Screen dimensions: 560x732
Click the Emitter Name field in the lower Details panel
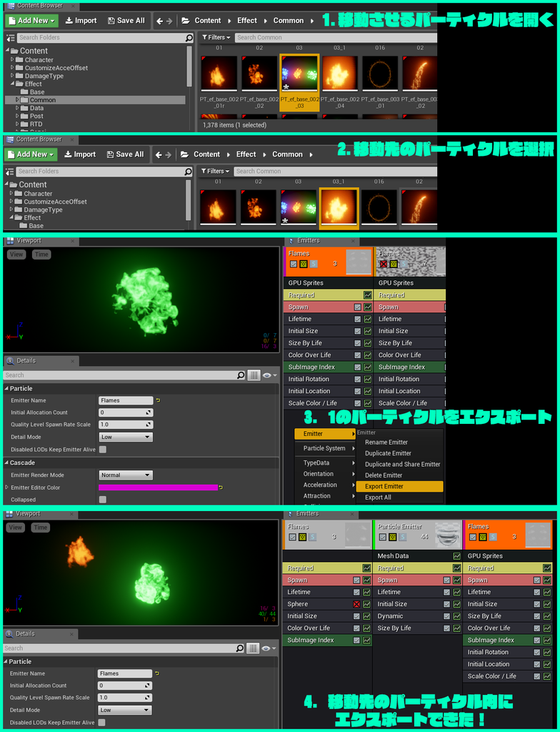125,673
